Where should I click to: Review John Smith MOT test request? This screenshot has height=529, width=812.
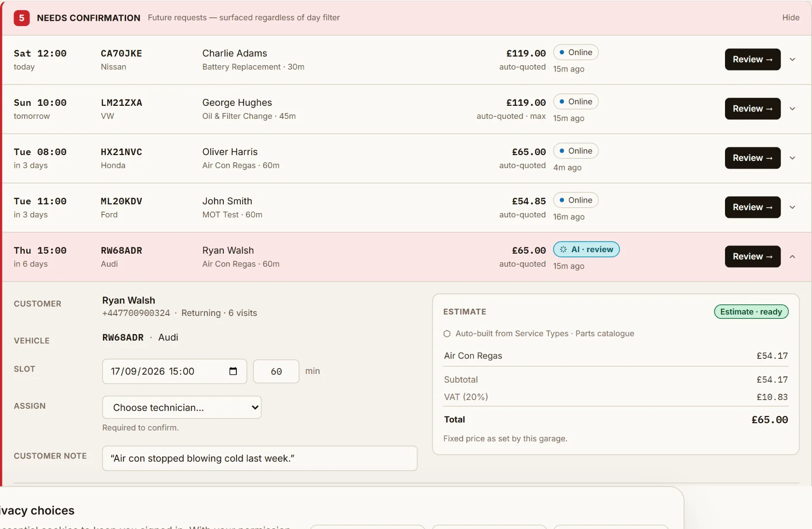(753, 207)
